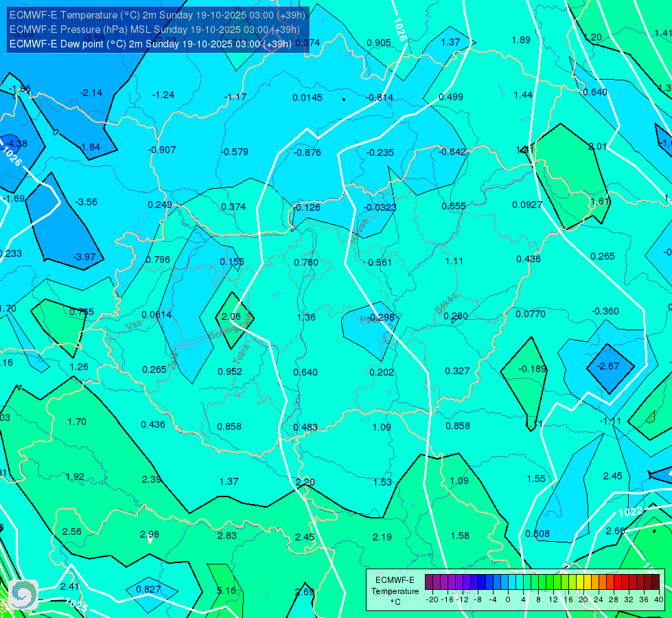
Task: Click the value 0.655 on the map
Action: click(454, 206)
